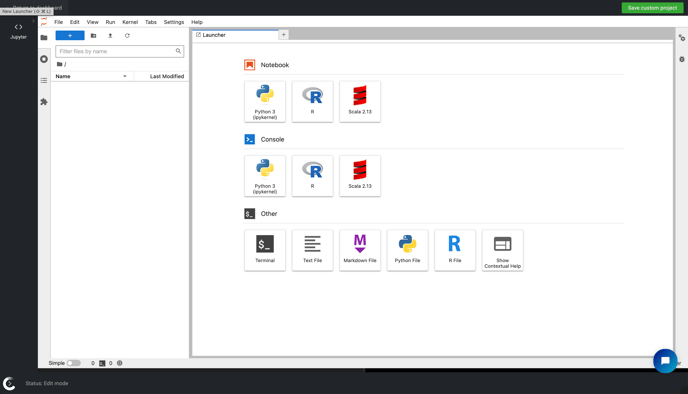
Task: Open the chat support bubble
Action: tap(665, 361)
